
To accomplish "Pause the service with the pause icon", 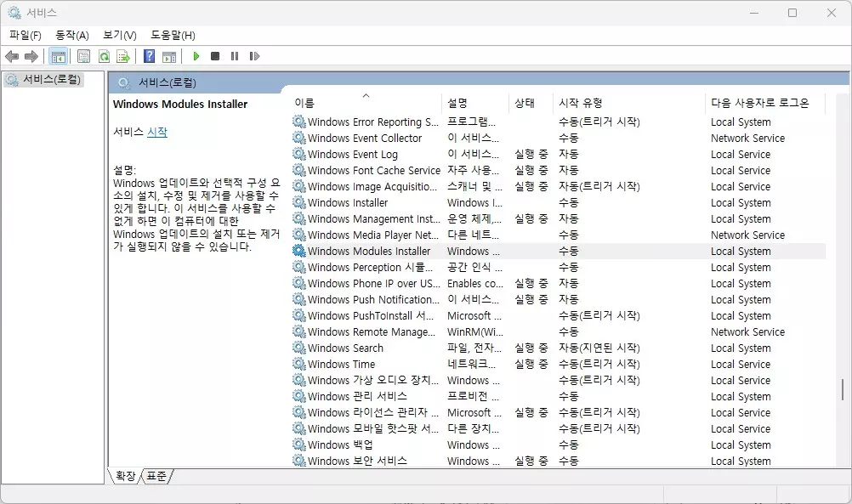I will click(x=235, y=56).
